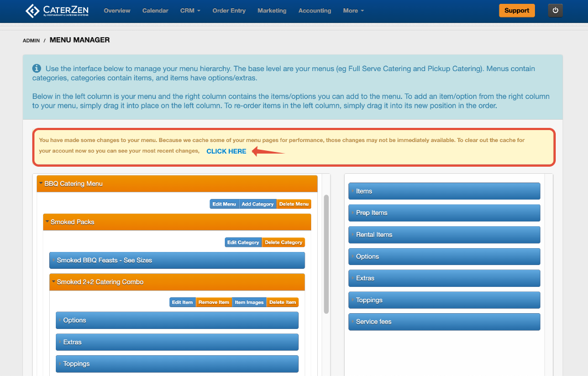Open the Calendar page
Image resolution: width=588 pixels, height=376 pixels.
click(155, 10)
